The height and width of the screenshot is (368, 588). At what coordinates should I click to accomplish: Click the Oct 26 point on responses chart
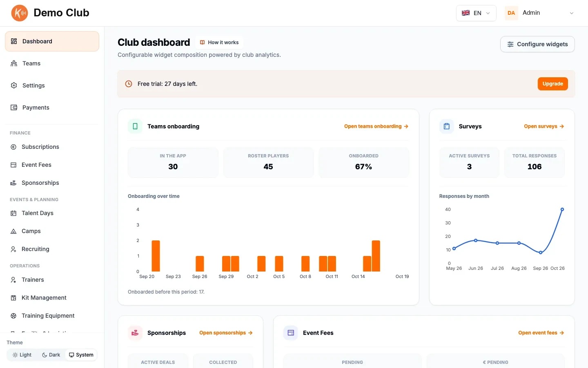[562, 209]
